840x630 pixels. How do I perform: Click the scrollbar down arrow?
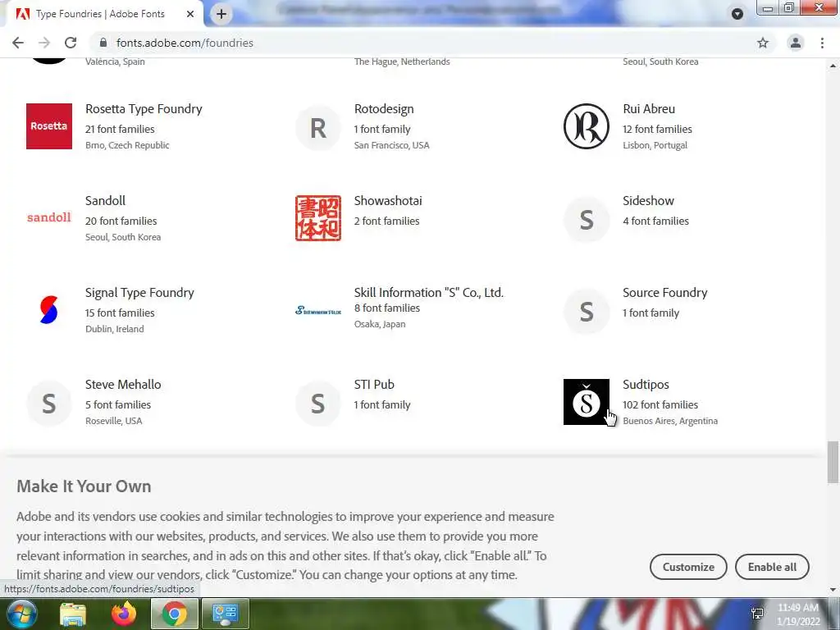pos(833,590)
